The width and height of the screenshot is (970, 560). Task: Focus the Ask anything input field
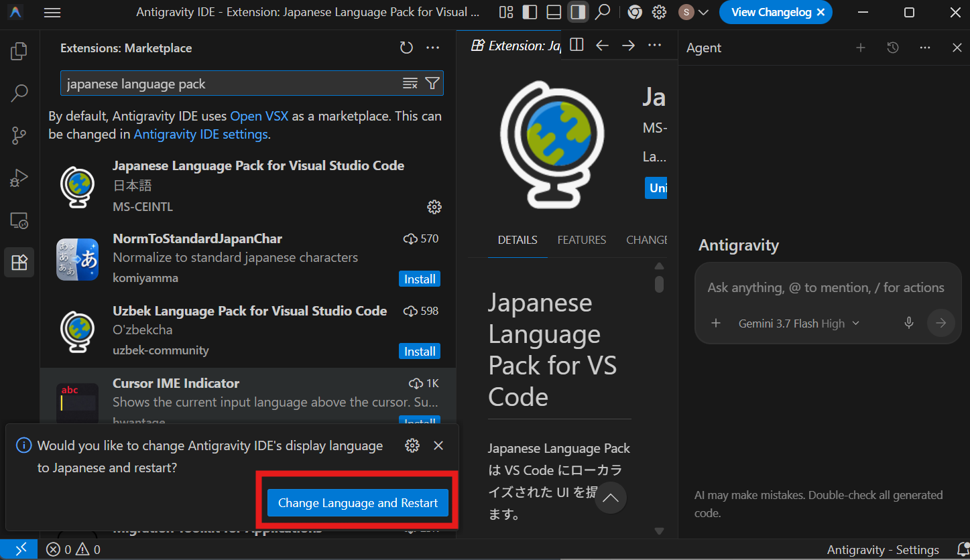(827, 287)
